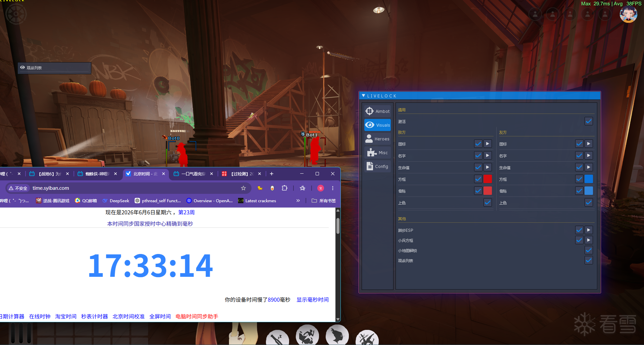Click the 电脑时间同步助手 link
The image size is (644, 345).
(x=197, y=316)
